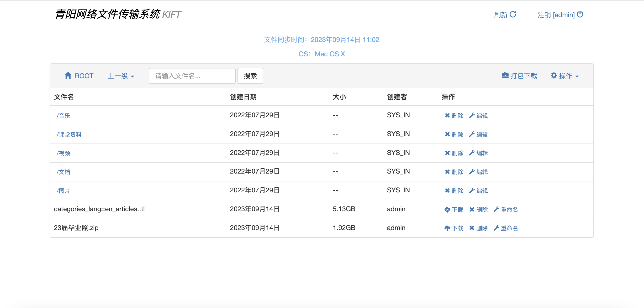Expand the 操作 gear dropdown
The width and height of the screenshot is (644, 308).
[565, 76]
